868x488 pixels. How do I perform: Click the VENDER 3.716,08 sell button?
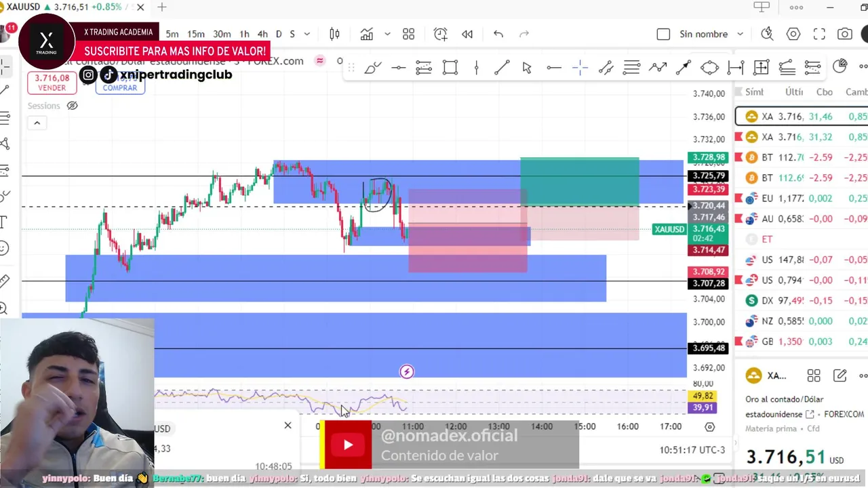52,83
